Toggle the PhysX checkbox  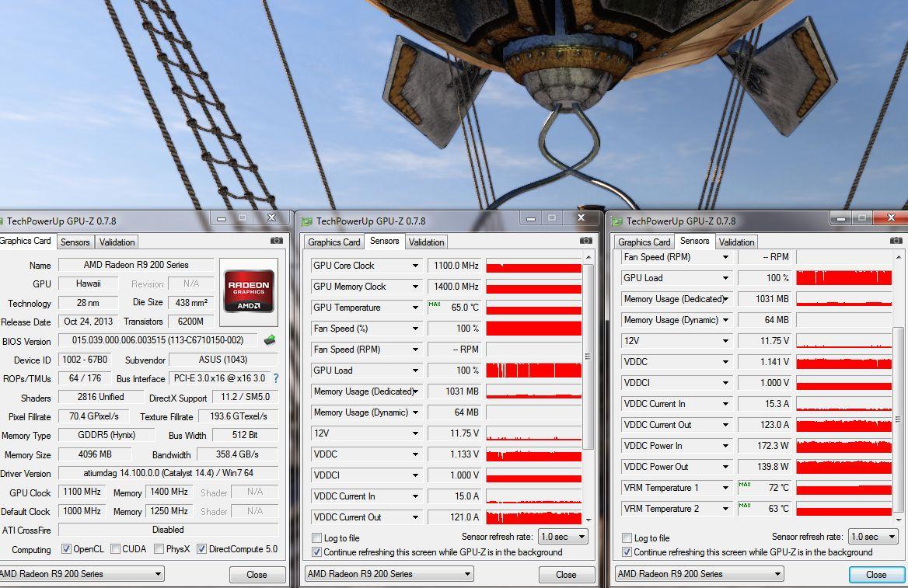tap(159, 548)
